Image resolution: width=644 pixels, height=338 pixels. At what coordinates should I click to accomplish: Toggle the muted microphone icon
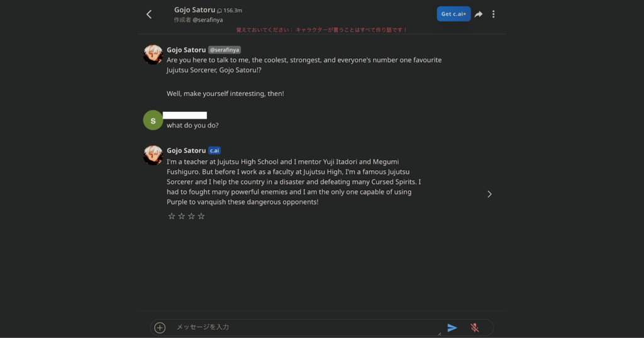point(475,327)
